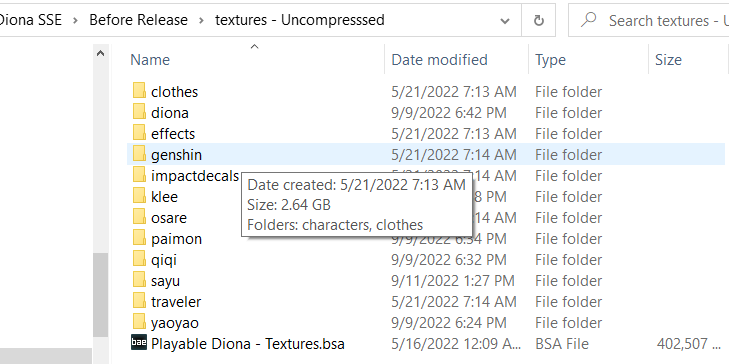The width and height of the screenshot is (729, 364).
Task: Expand the chevron after Before Release breadcrumb
Action: coord(201,20)
